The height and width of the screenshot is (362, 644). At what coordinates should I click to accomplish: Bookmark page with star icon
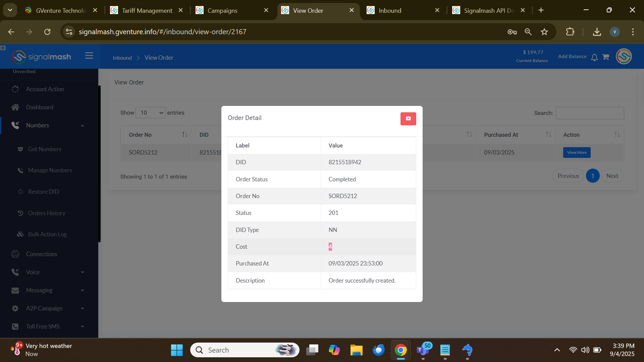pos(544,32)
